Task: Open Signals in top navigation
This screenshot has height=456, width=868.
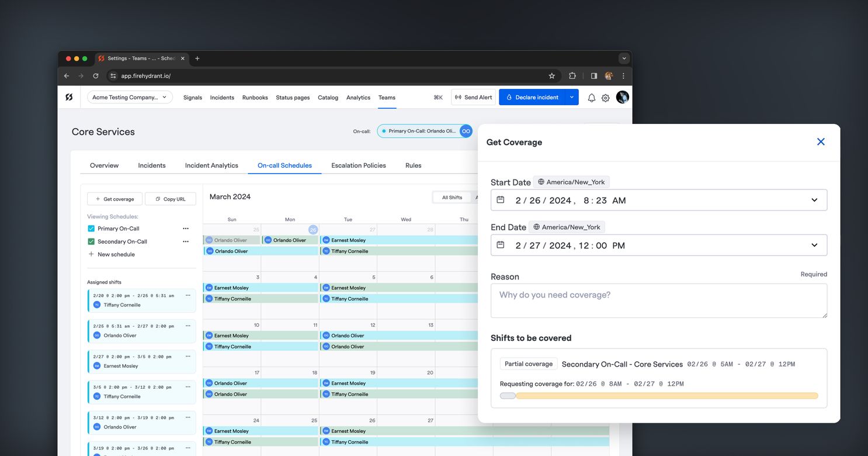Action: [193, 98]
